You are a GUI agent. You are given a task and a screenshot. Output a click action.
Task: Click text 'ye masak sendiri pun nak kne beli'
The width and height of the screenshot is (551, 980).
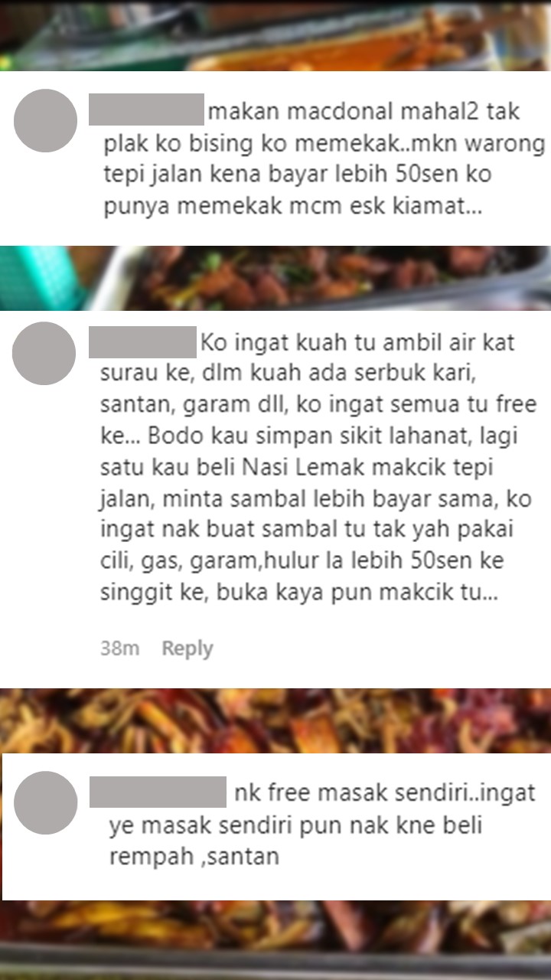click(294, 825)
